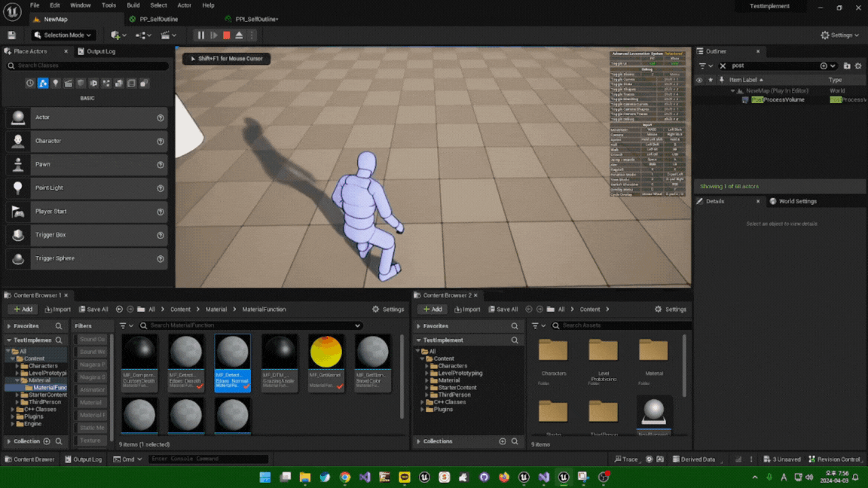The width and height of the screenshot is (868, 488).
Task: Click the frame skip button in toolbar
Action: click(214, 35)
